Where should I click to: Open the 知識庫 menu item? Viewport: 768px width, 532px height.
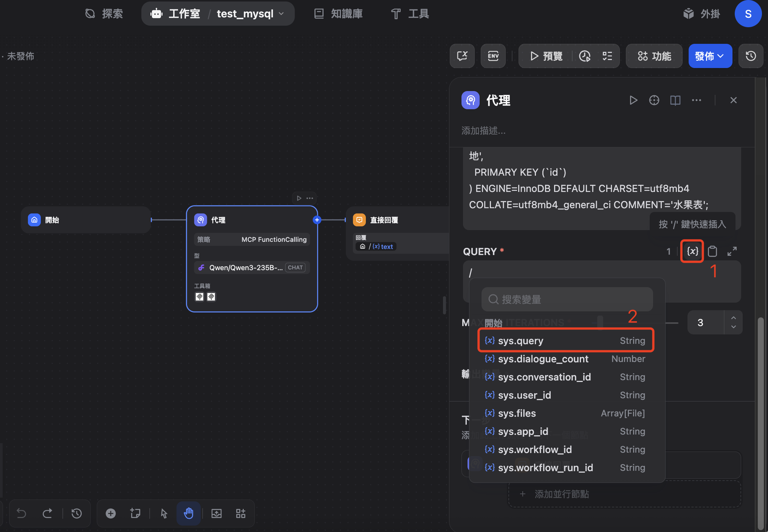pyautogui.click(x=338, y=14)
